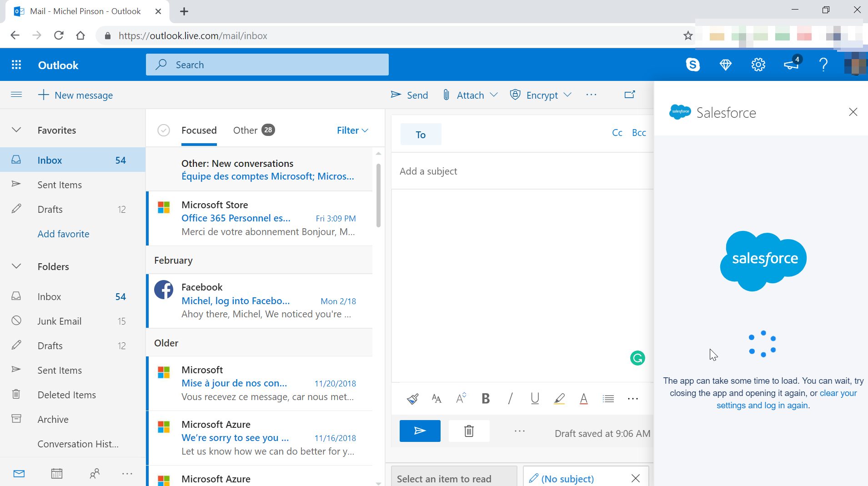868x486 pixels.
Task: Show the Bcc field
Action: (639, 133)
